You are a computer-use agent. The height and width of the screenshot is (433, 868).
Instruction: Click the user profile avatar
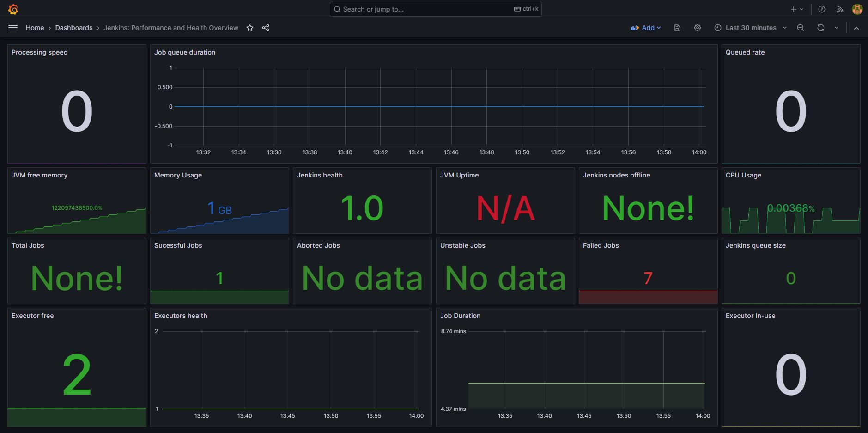tap(857, 9)
